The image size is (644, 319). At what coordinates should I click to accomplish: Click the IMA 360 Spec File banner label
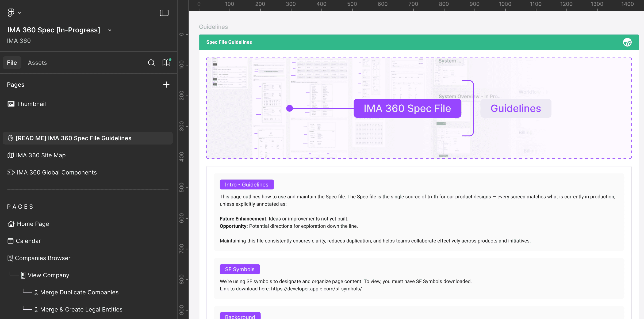[407, 108]
